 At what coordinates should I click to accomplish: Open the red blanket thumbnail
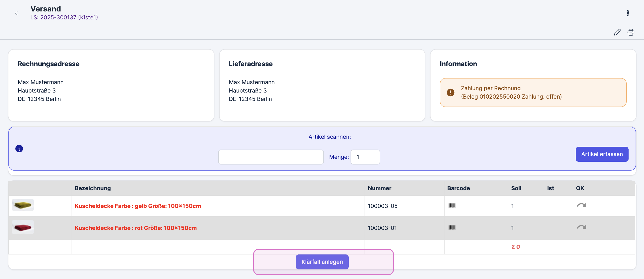click(x=23, y=227)
